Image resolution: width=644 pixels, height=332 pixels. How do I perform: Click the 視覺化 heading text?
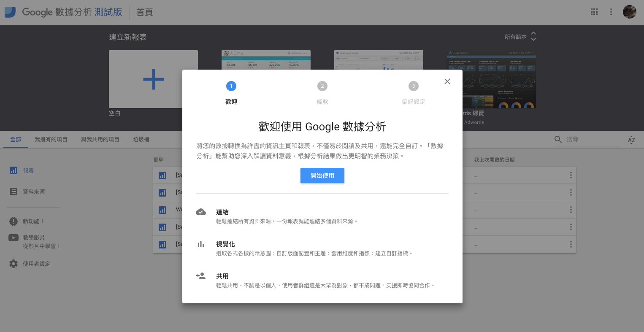(225, 244)
